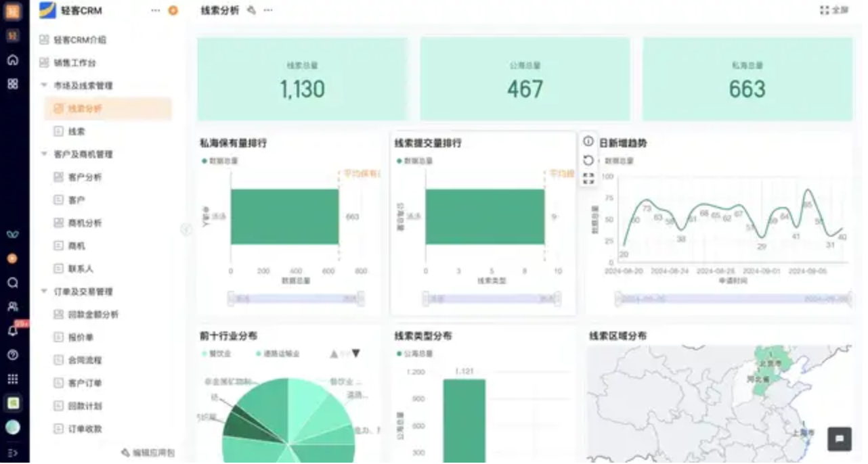
Task: Open the chat bubble button at bottom right
Action: pos(840,439)
